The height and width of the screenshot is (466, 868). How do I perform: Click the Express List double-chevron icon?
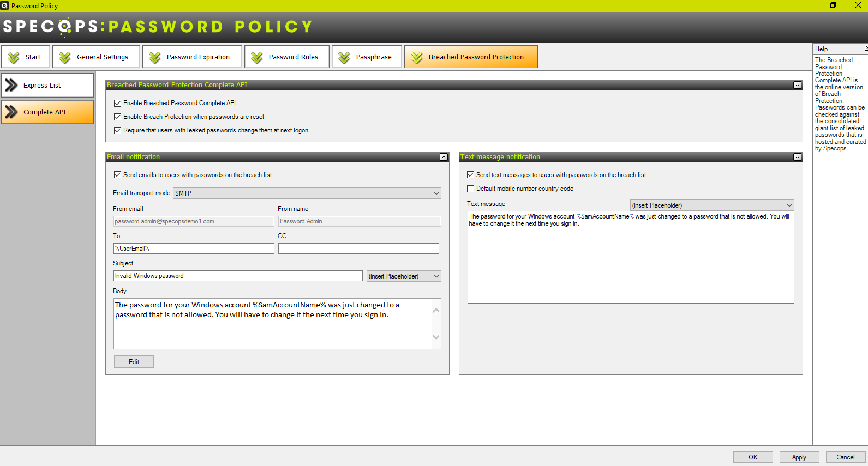pyautogui.click(x=11, y=85)
